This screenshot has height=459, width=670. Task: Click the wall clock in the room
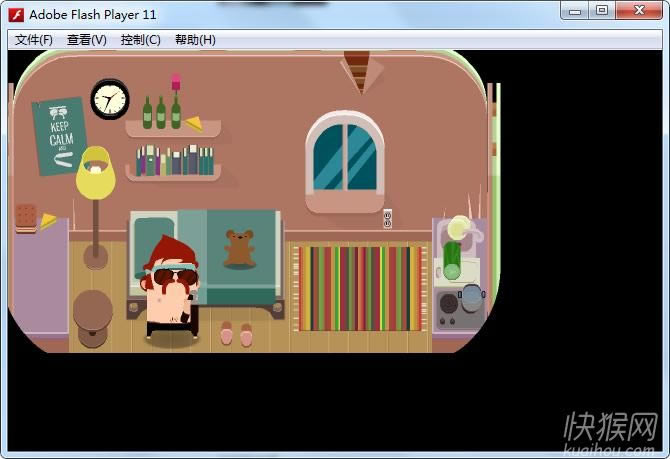110,99
